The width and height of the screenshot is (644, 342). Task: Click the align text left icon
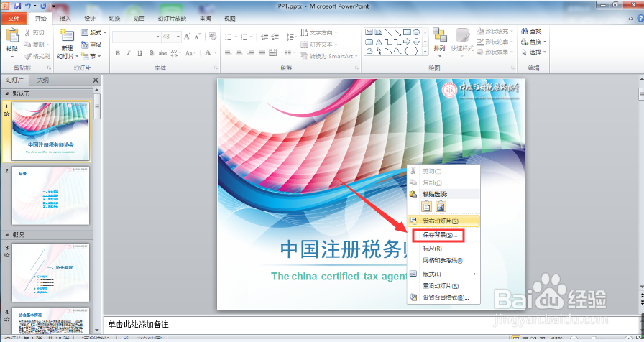coord(229,52)
